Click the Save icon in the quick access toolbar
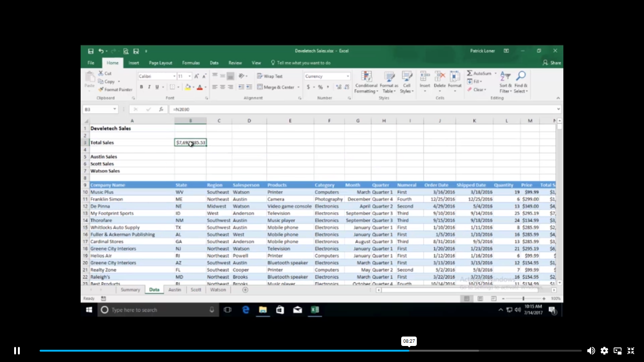644x362 pixels. pyautogui.click(x=91, y=51)
